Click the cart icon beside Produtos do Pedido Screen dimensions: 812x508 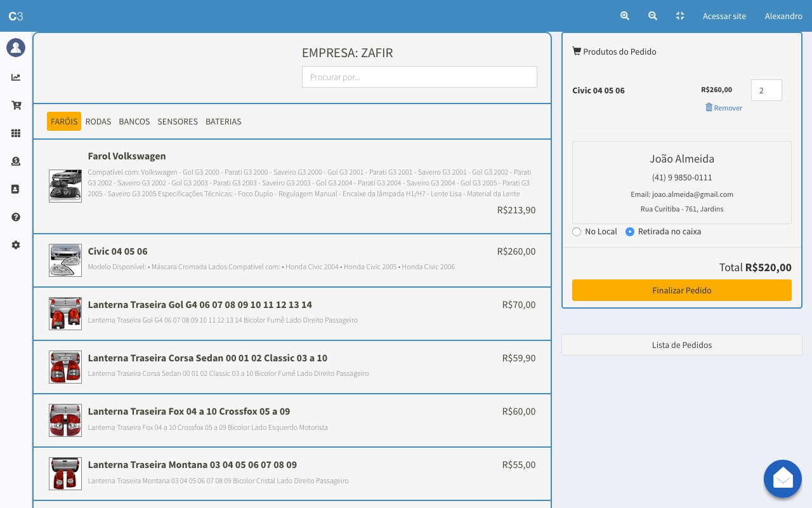[x=577, y=51]
